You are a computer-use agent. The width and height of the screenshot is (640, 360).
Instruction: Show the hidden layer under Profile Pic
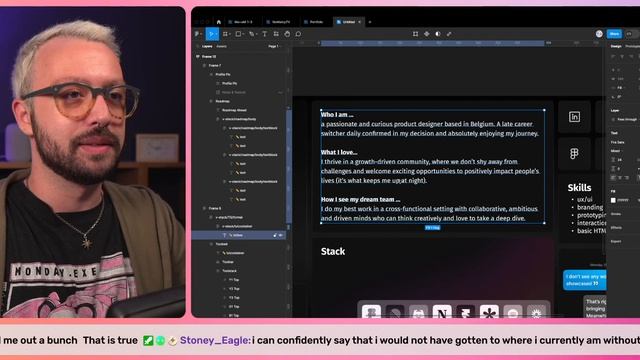280,92
